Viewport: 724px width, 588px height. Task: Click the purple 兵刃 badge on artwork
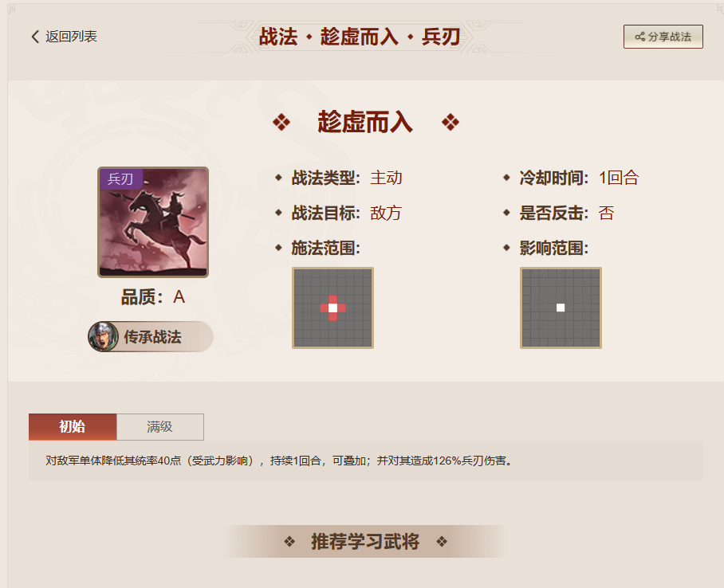[120, 179]
